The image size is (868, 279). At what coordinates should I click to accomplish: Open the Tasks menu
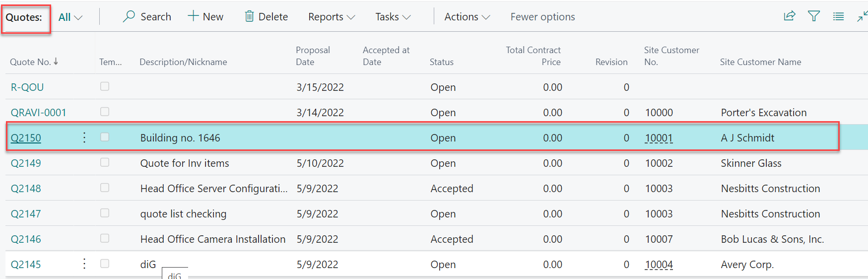click(393, 17)
